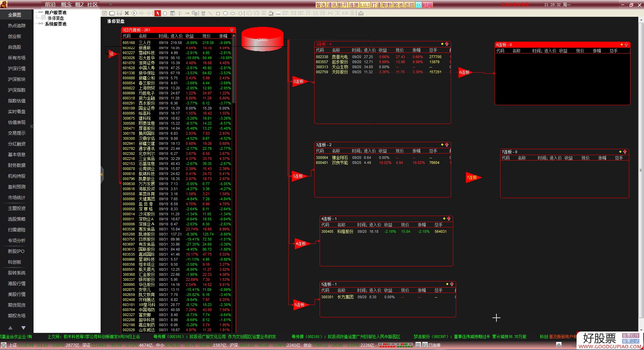This screenshot has height=350, width=644.
Task: Select the diagonal line drawing tool
Action: (x=211, y=13)
